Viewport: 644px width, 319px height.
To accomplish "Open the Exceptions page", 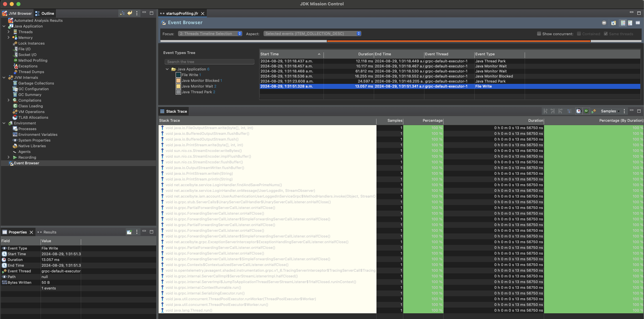I will (28, 66).
